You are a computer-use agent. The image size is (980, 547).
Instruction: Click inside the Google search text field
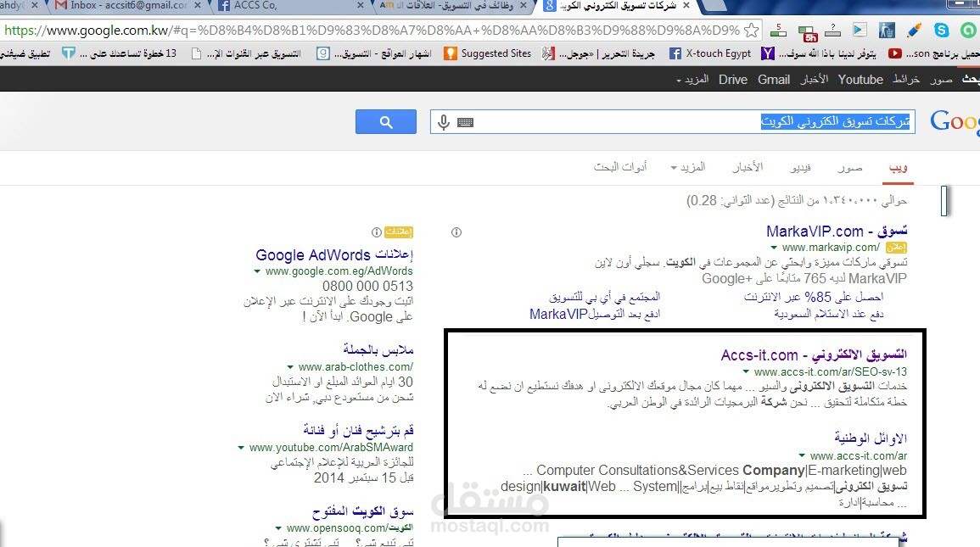point(673,122)
